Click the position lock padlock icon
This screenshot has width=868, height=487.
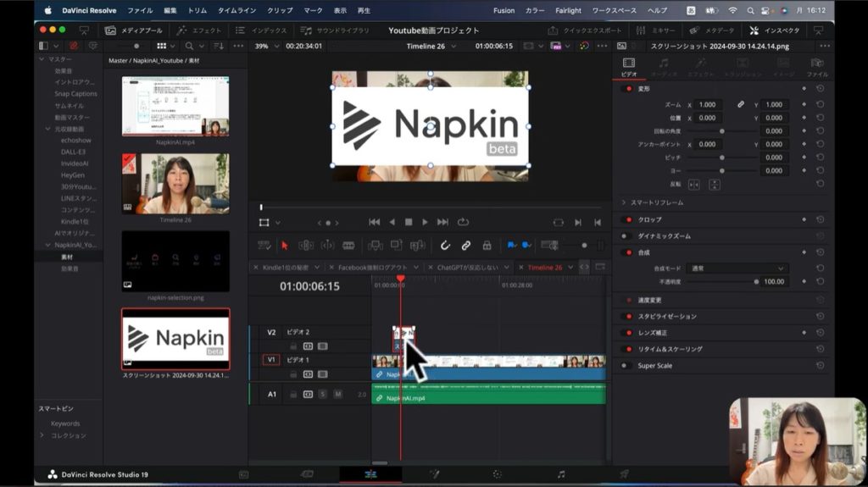pyautogui.click(x=487, y=246)
